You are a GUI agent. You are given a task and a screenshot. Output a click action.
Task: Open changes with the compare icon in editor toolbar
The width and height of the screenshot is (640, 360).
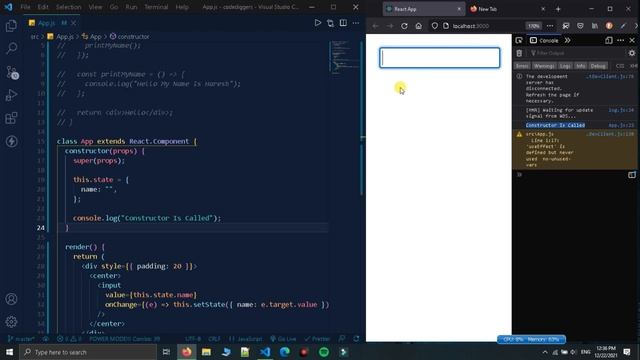click(330, 23)
